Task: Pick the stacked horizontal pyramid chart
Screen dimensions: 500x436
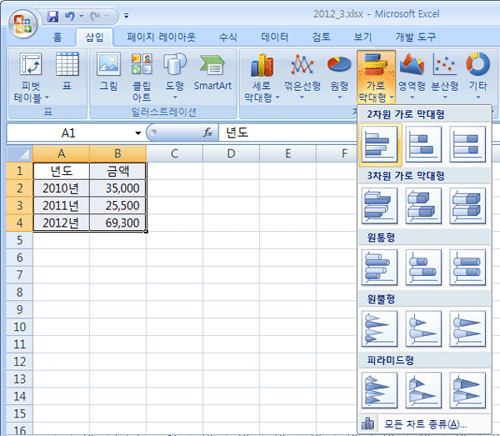Action: [424, 390]
